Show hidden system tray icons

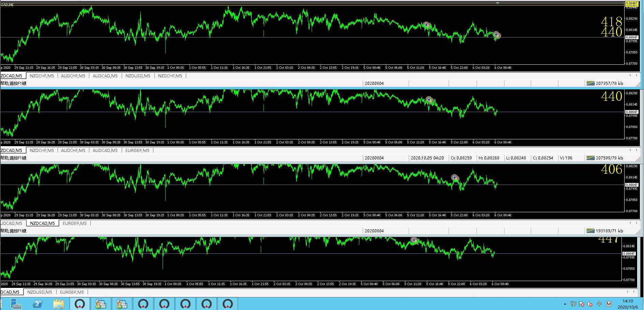(565, 304)
